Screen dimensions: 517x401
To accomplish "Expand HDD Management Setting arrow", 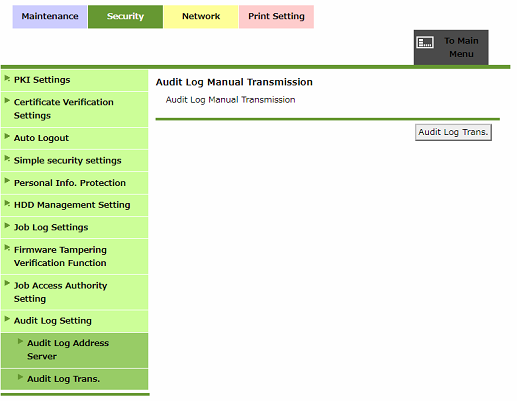I will pos(7,203).
